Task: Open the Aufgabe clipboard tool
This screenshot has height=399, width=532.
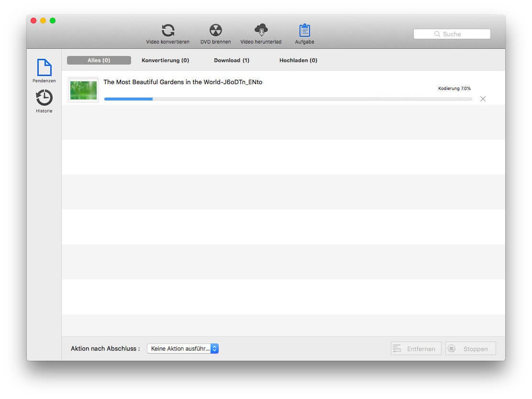Action: coord(304,34)
